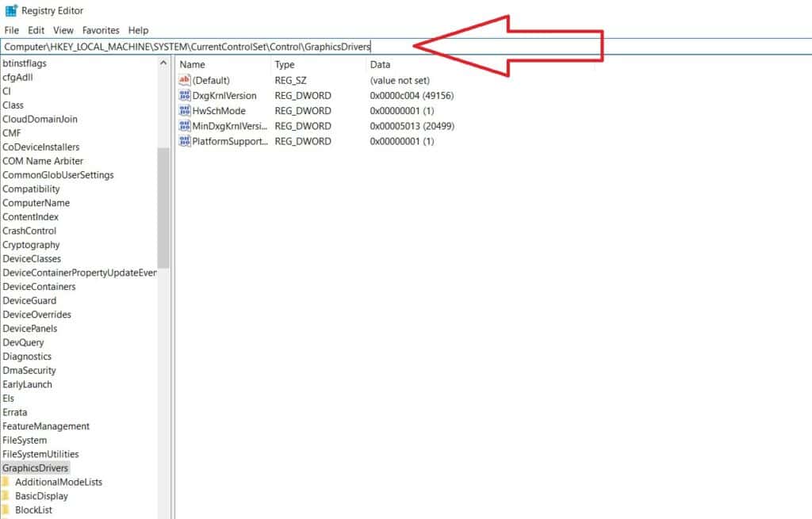Click the REG_SZ type cell

[x=290, y=80]
